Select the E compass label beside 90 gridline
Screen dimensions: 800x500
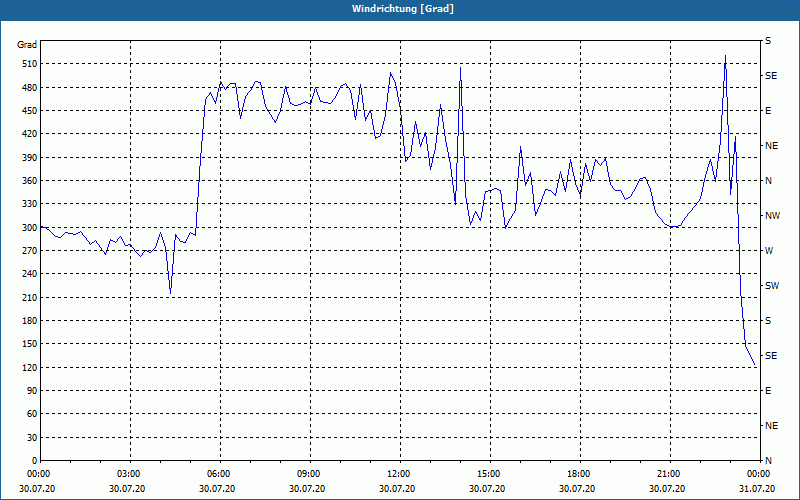768,391
